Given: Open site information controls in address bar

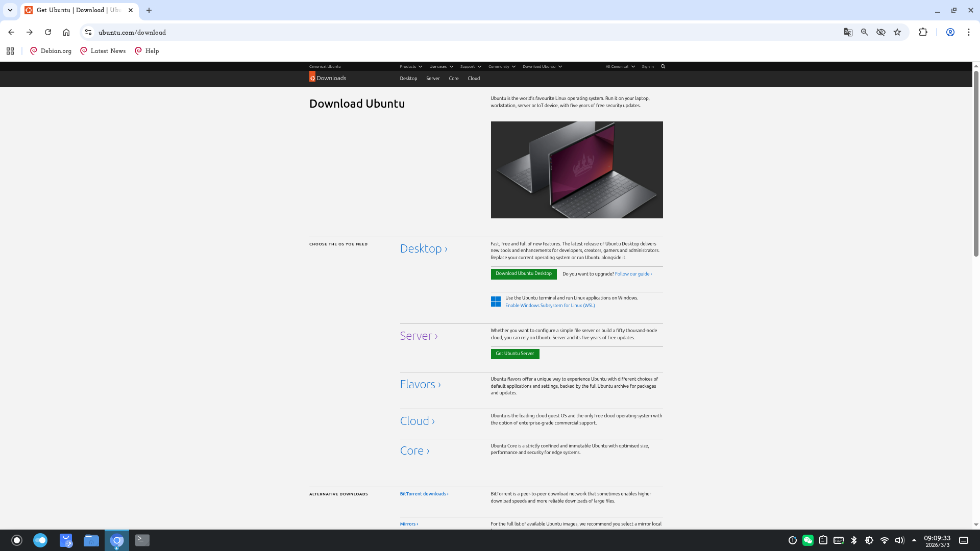Looking at the screenshot, I should coord(88,32).
